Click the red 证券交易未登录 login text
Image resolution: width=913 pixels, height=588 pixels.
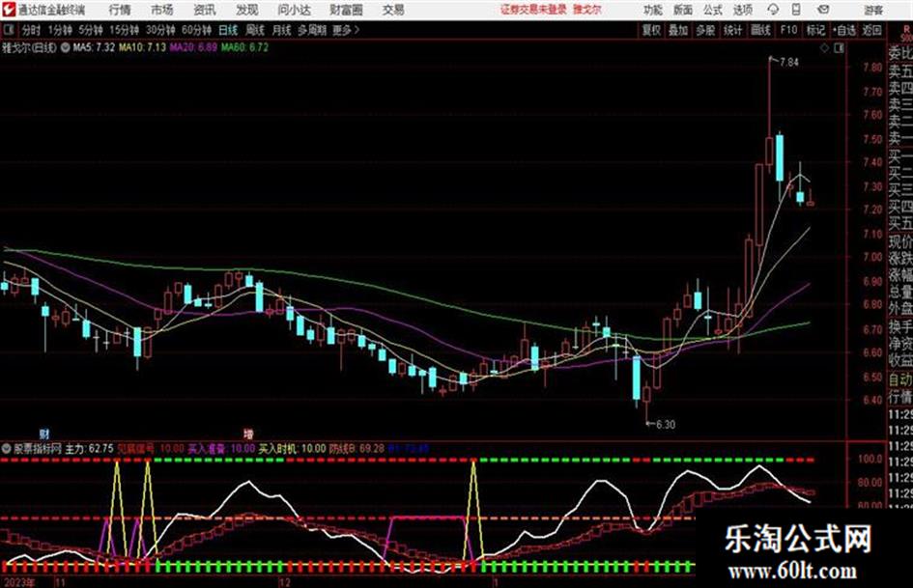533,10
